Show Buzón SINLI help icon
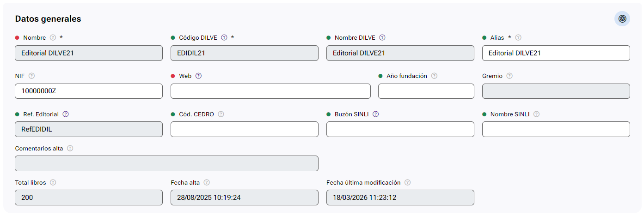Screen dimensions: 644x216 point(375,114)
